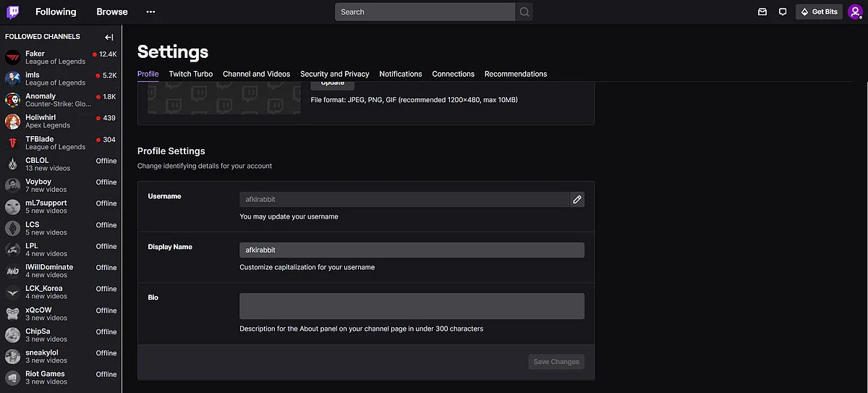Click the Riot Games channel name
868x393 pixels.
click(45, 373)
